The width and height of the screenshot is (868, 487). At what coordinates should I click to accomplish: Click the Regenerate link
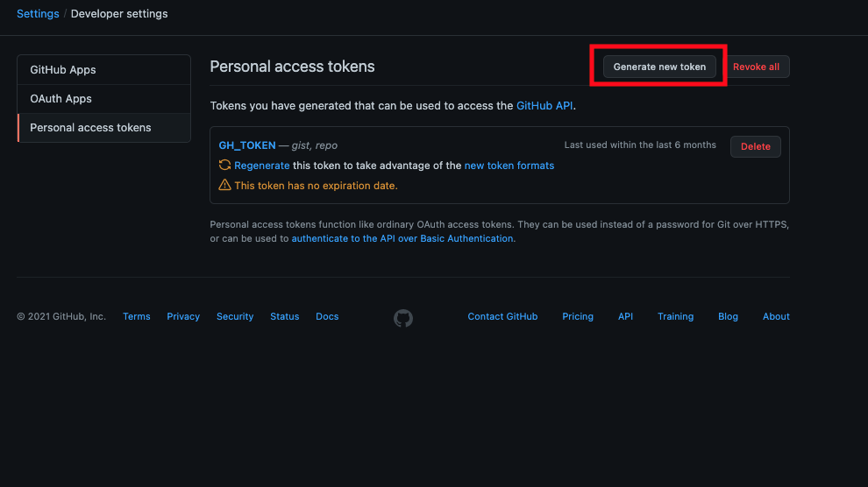262,166
